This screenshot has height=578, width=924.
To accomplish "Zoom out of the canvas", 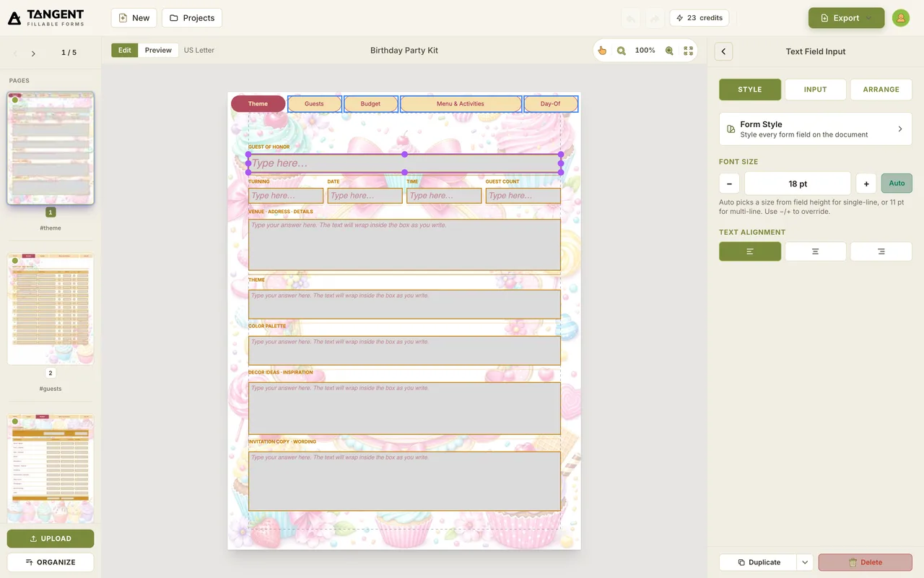I will (x=621, y=51).
